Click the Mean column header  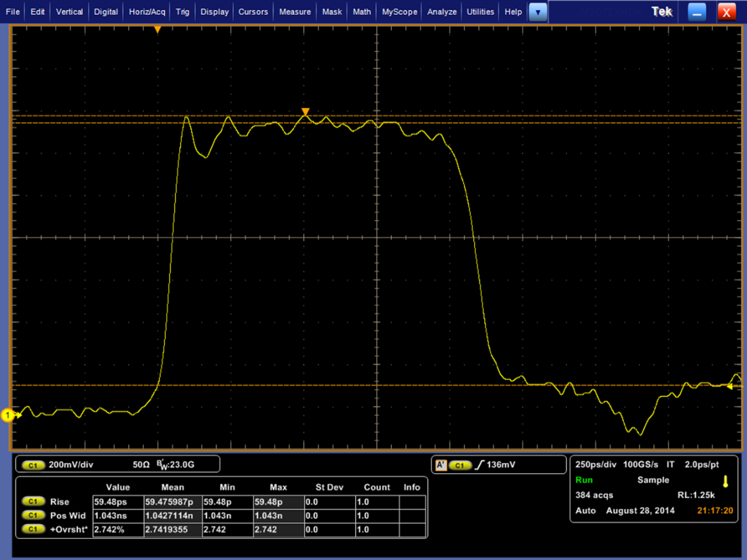[172, 487]
